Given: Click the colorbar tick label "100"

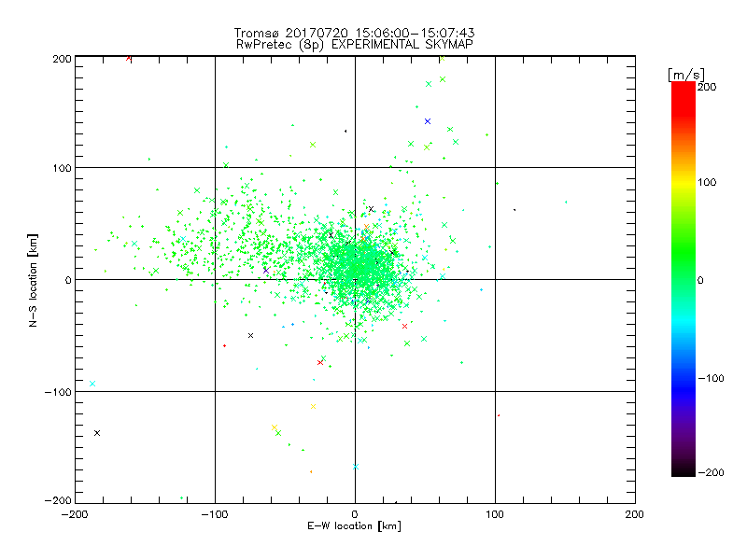Looking at the screenshot, I should pos(707,182).
